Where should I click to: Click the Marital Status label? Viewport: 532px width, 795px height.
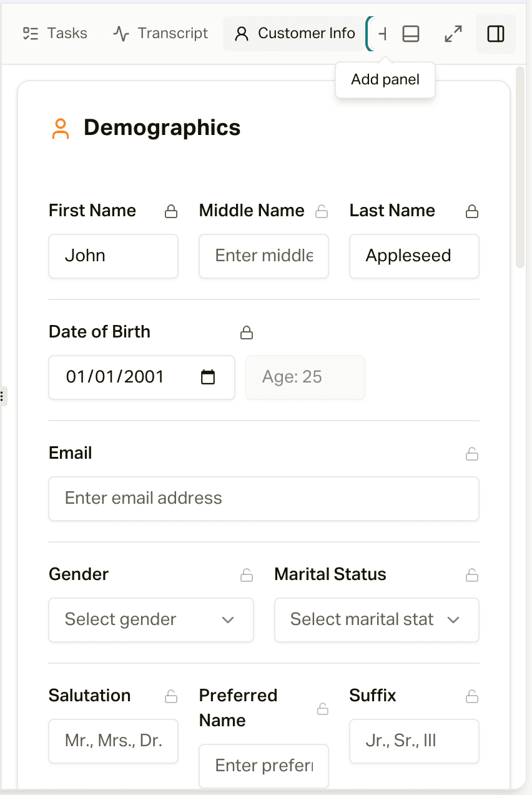pos(330,574)
